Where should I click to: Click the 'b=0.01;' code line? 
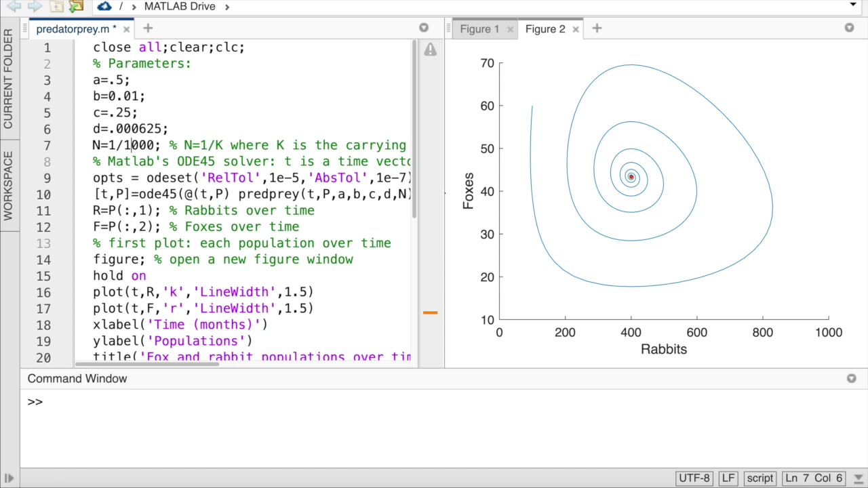[119, 96]
